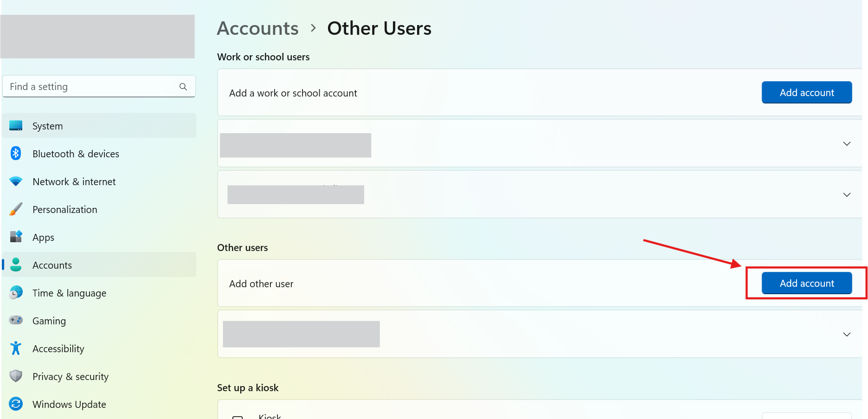Go back to Accounts via breadcrumb
Viewport: 868px width, 419px height.
pos(258,28)
